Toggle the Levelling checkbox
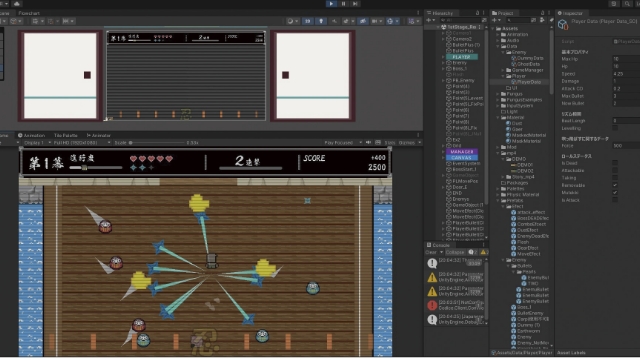The image size is (640, 360). 615,128
